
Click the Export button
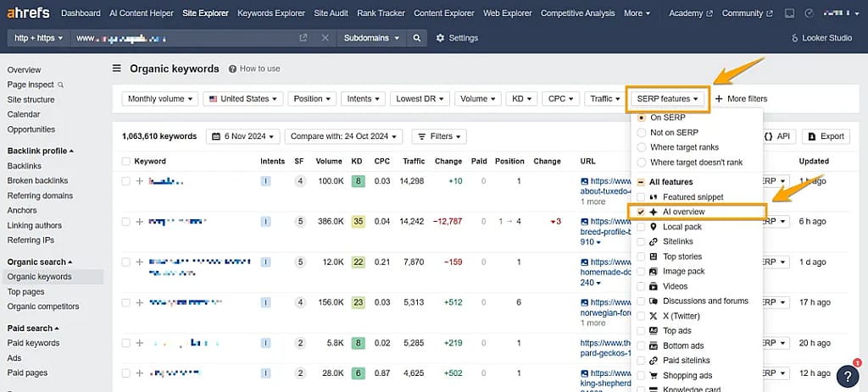click(826, 136)
